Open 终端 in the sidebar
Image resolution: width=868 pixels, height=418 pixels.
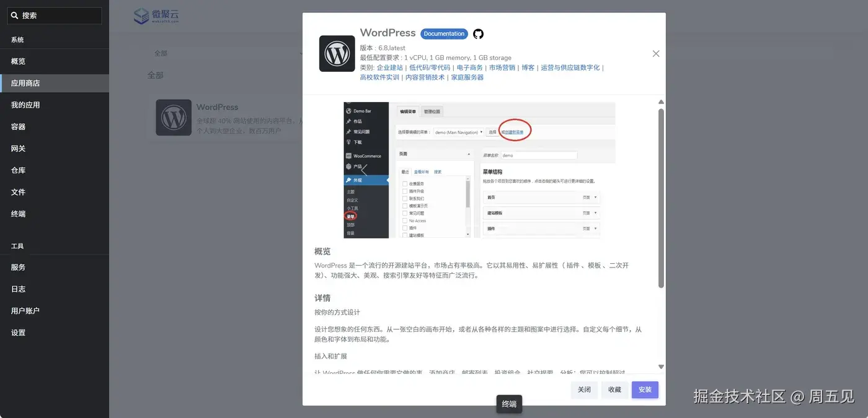pos(55,214)
